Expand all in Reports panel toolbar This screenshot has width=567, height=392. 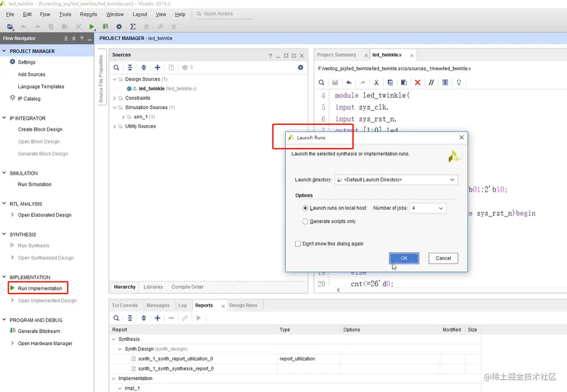point(144,318)
